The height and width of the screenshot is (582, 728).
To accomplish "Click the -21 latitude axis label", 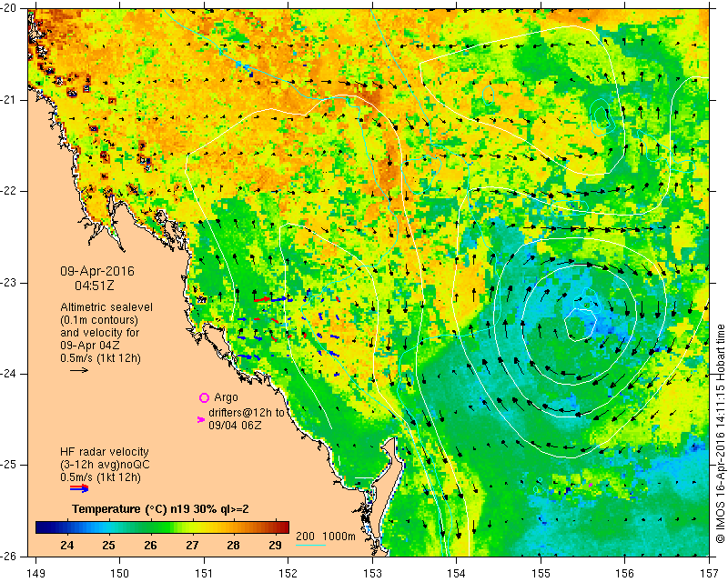I will click(10, 100).
